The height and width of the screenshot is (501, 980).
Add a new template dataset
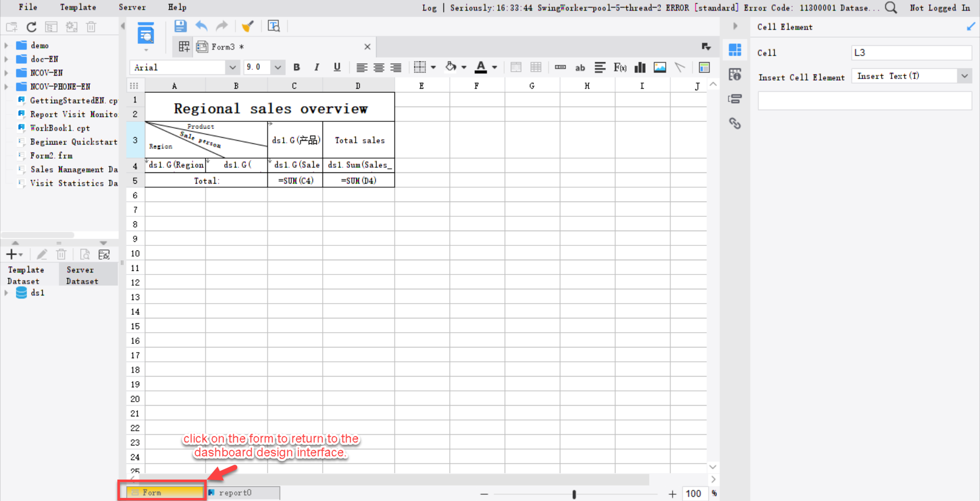[x=14, y=254]
